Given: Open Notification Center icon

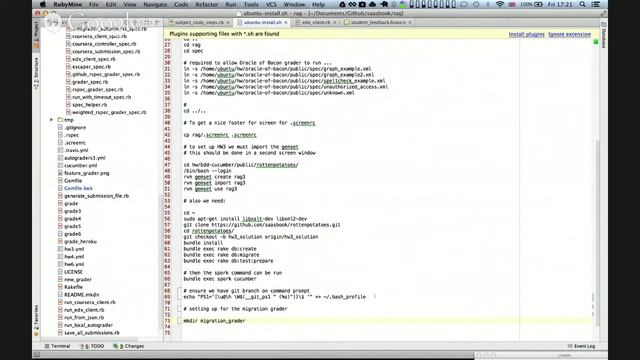Looking at the screenshot, I should point(596,4).
